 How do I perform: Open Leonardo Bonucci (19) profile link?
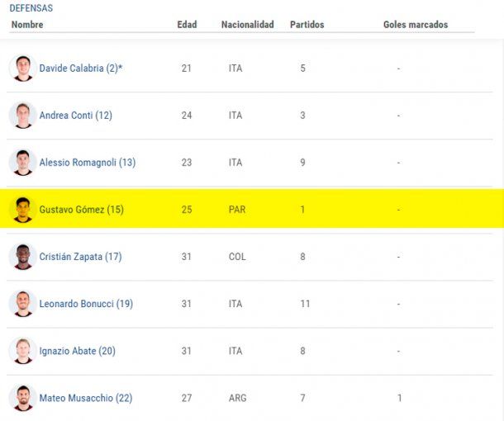pos(86,304)
